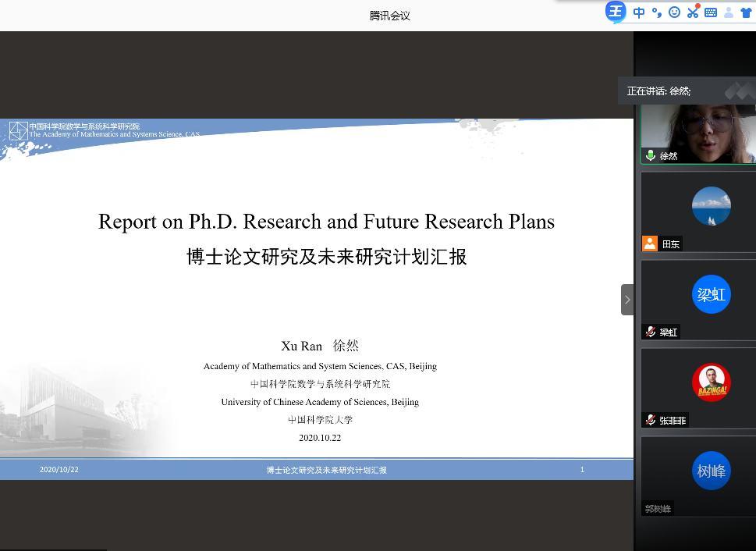Click the input method logo icon
Image resolution: width=756 pixels, height=551 pixels.
tap(616, 12)
